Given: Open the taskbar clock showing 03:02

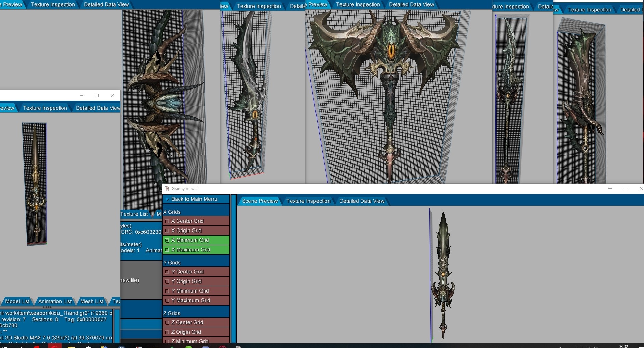Looking at the screenshot, I should (x=623, y=346).
